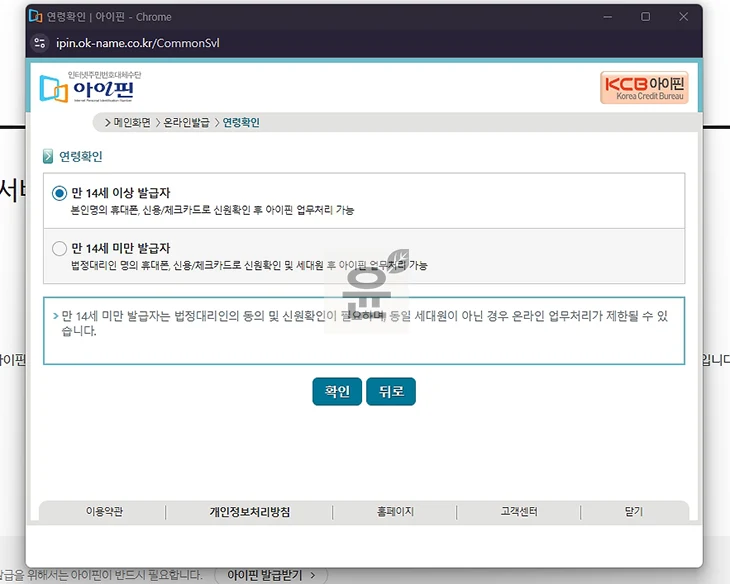
Task: Click the 연령확인 section arrow icon
Action: [47, 157]
